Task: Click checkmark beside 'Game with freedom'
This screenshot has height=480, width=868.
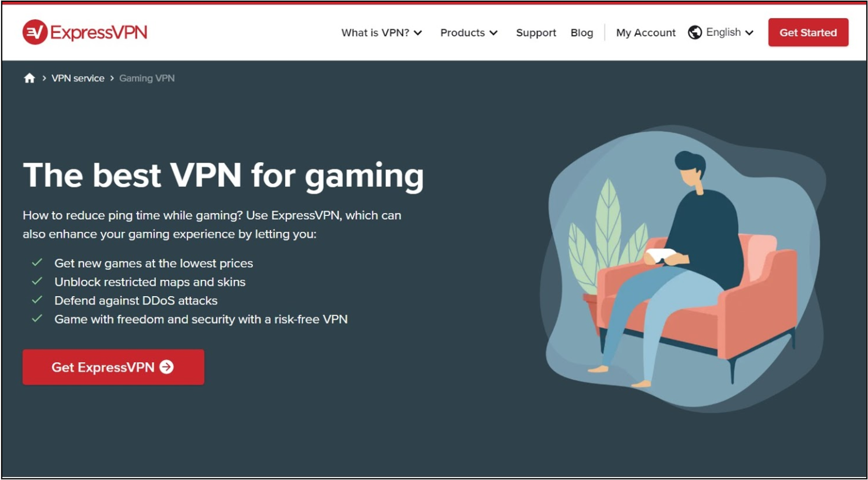Action: pos(37,318)
